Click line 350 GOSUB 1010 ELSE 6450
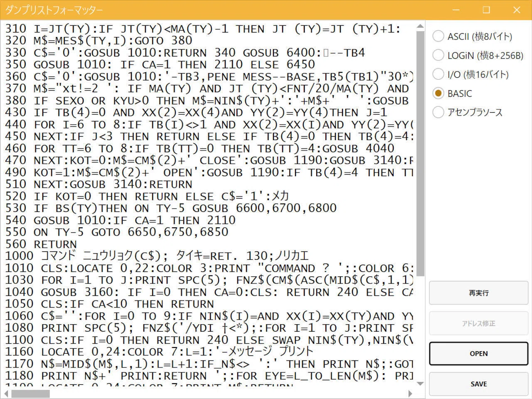 [160, 64]
